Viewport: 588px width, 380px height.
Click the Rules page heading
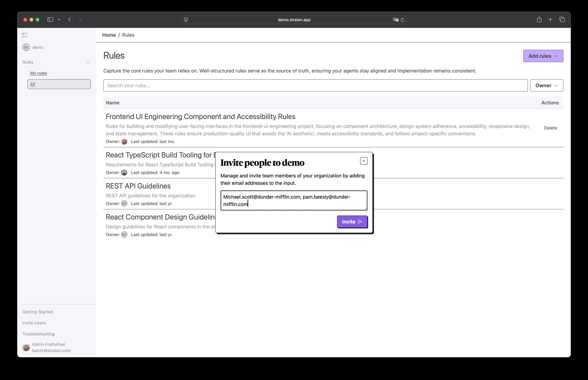pos(114,55)
